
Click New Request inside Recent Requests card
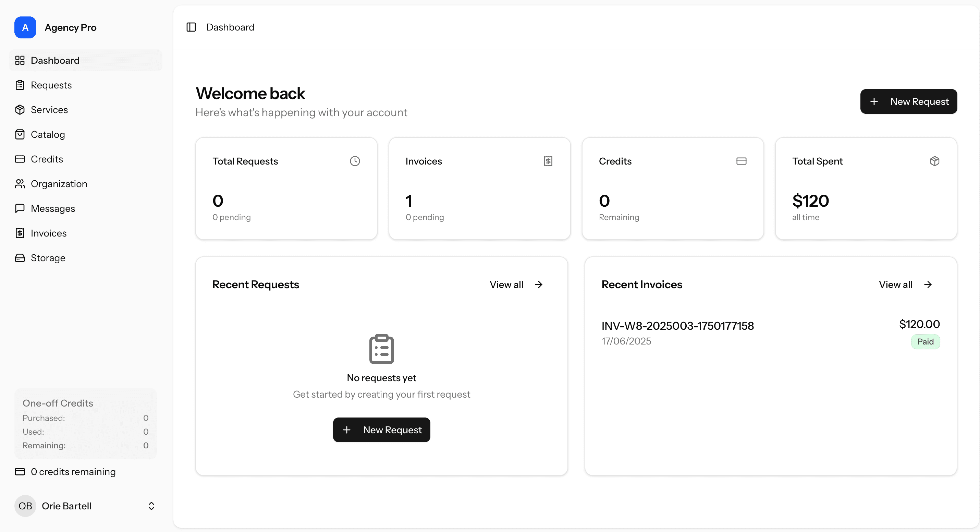click(381, 430)
